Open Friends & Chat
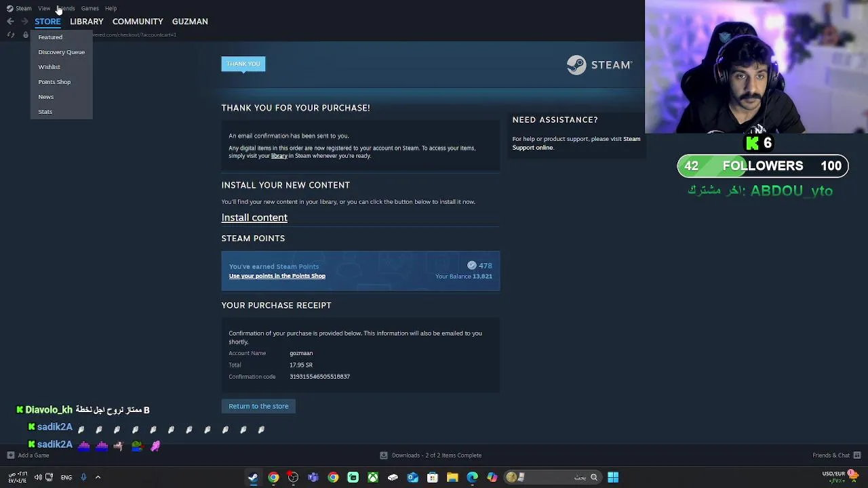This screenshot has height=488, width=868. click(x=831, y=455)
